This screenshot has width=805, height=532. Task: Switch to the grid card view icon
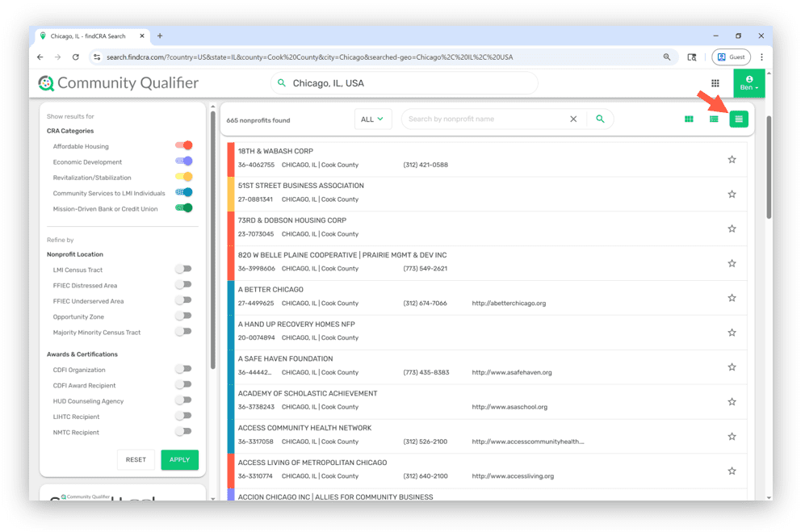click(689, 119)
